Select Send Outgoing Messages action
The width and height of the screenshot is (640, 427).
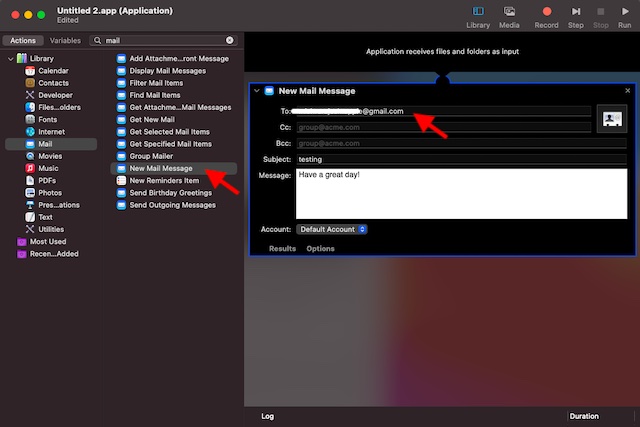click(x=173, y=205)
